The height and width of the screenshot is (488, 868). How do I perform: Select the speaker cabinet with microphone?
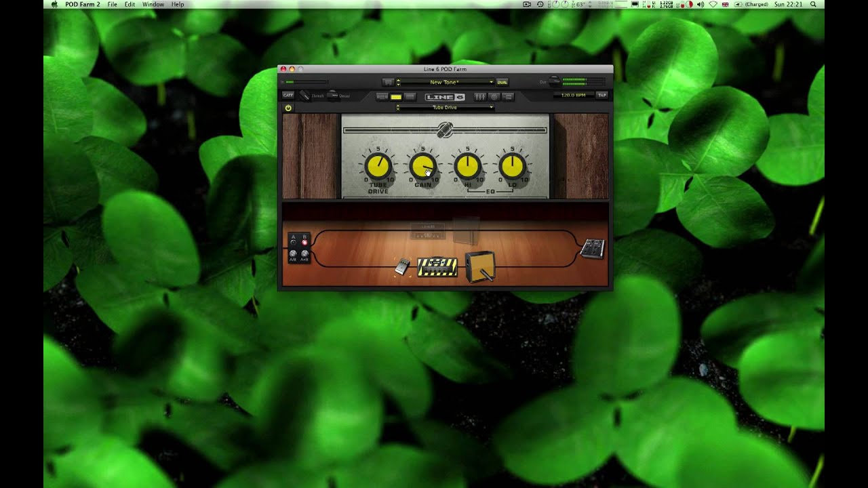tap(479, 266)
